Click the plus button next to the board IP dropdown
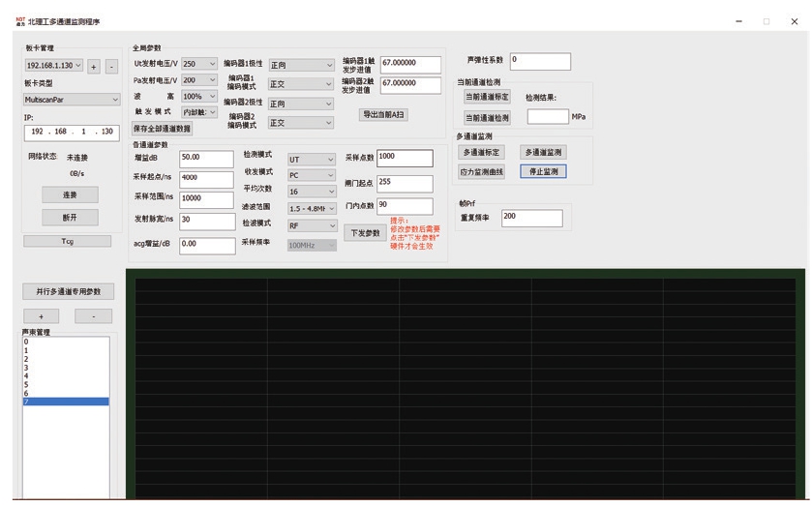The width and height of the screenshot is (812, 506). [x=94, y=67]
